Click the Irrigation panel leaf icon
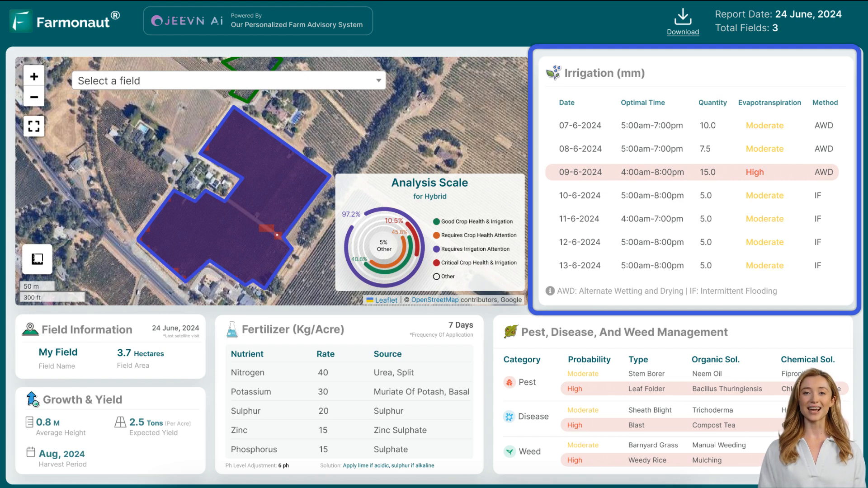868x488 pixels. coord(552,72)
